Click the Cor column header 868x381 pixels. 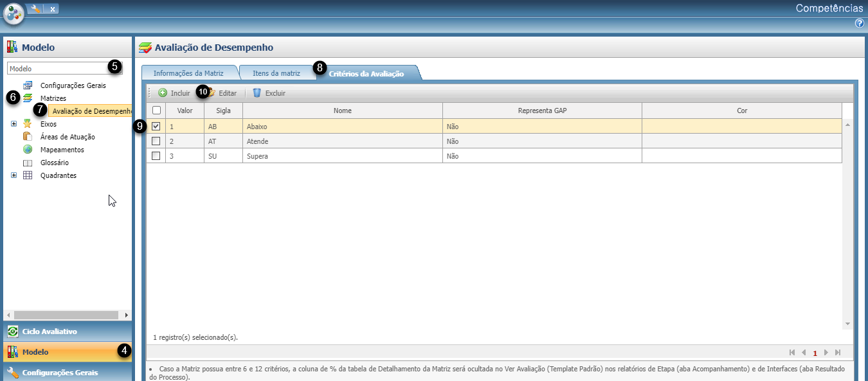pos(742,111)
